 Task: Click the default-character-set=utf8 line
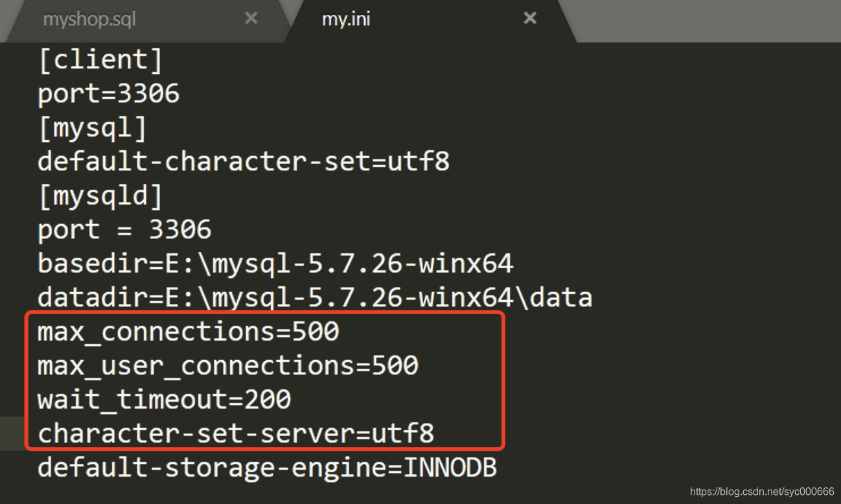(x=243, y=161)
